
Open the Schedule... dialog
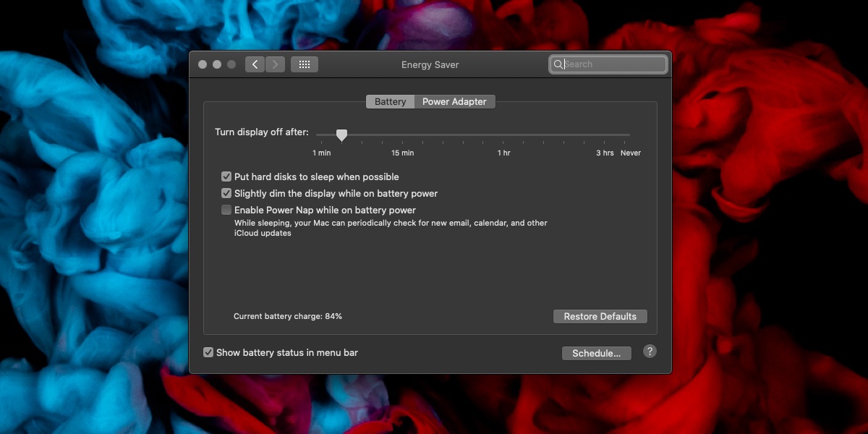[597, 354]
